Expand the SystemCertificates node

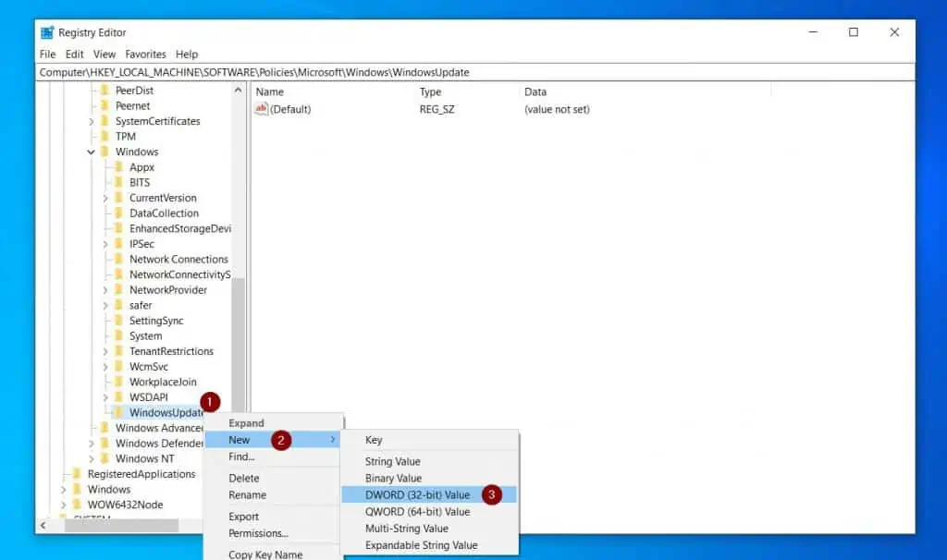point(92,121)
